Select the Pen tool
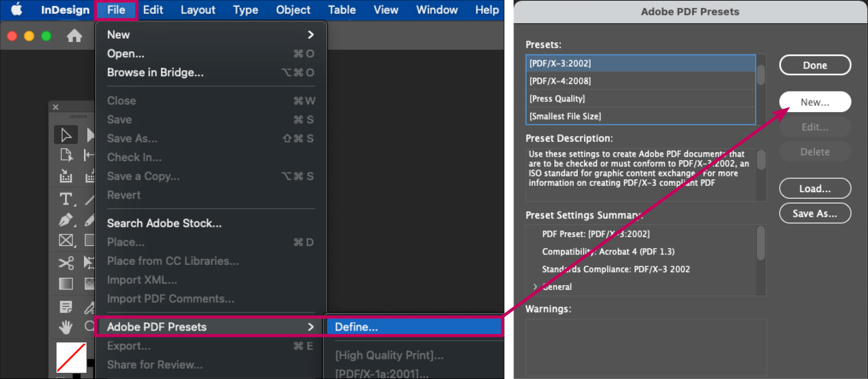868x379 pixels. pos(66,219)
